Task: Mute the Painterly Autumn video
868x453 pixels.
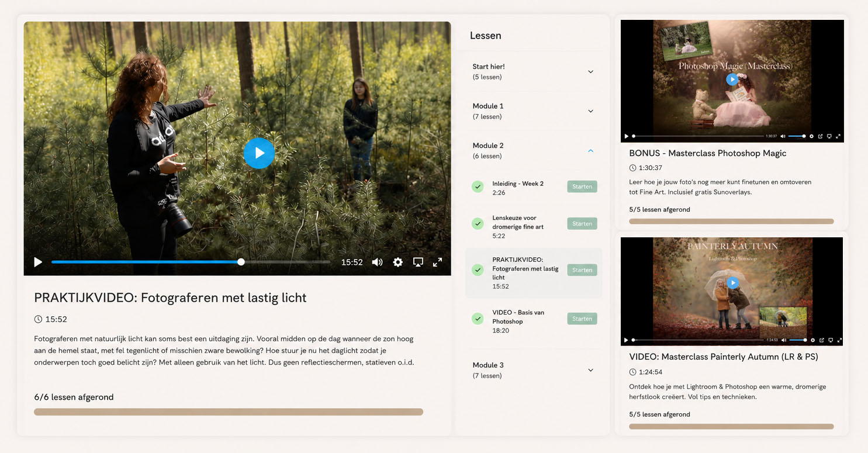Action: (x=784, y=340)
